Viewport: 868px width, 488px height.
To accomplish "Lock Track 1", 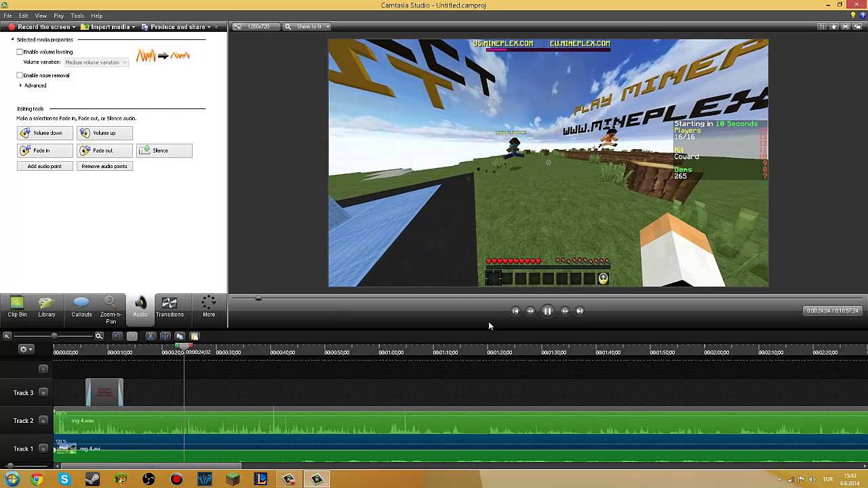I will [43, 449].
